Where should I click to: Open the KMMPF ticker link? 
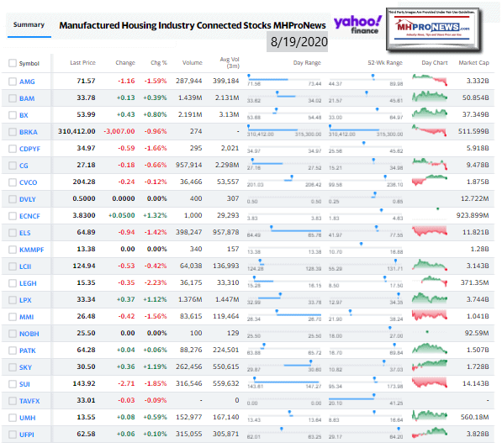[32, 250]
